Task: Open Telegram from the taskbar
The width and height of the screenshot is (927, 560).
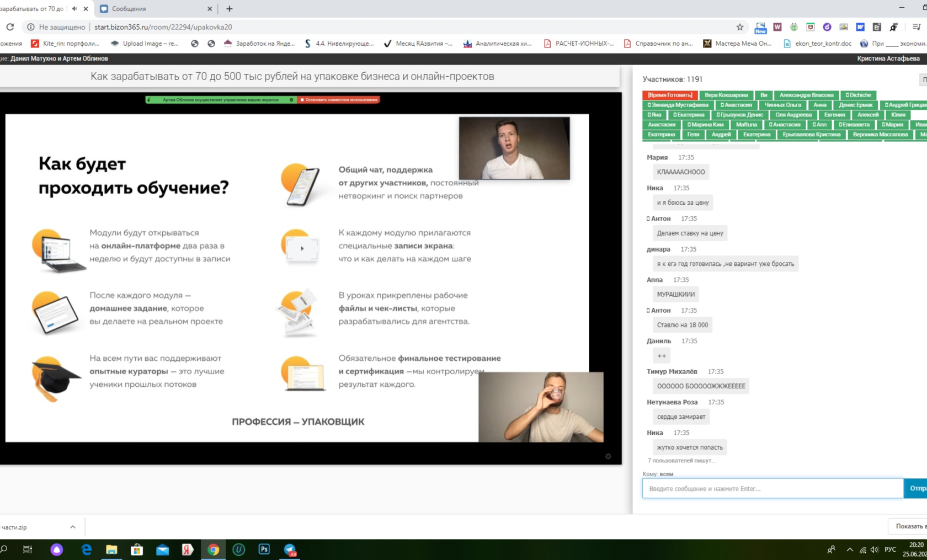Action: (290, 549)
